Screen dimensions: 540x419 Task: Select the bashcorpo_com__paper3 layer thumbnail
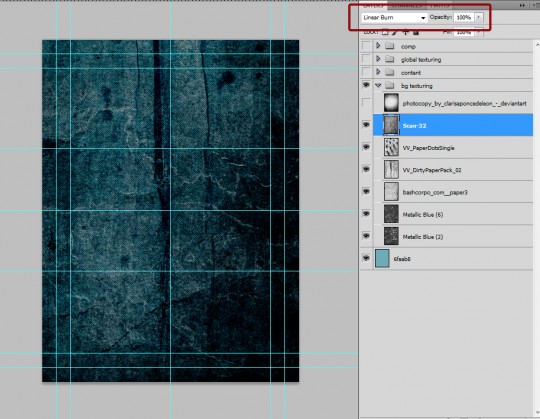click(x=391, y=192)
